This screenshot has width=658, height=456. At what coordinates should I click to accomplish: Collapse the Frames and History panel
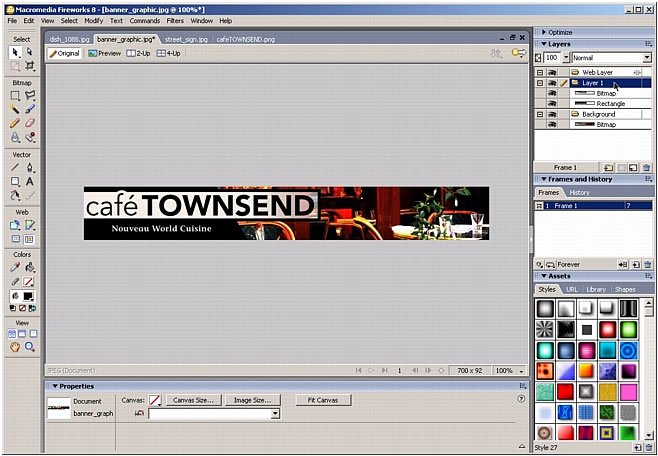point(544,179)
